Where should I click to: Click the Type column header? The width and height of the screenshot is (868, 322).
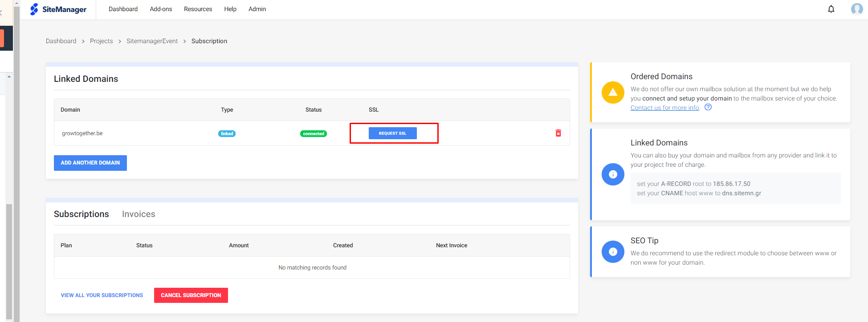pos(227,109)
